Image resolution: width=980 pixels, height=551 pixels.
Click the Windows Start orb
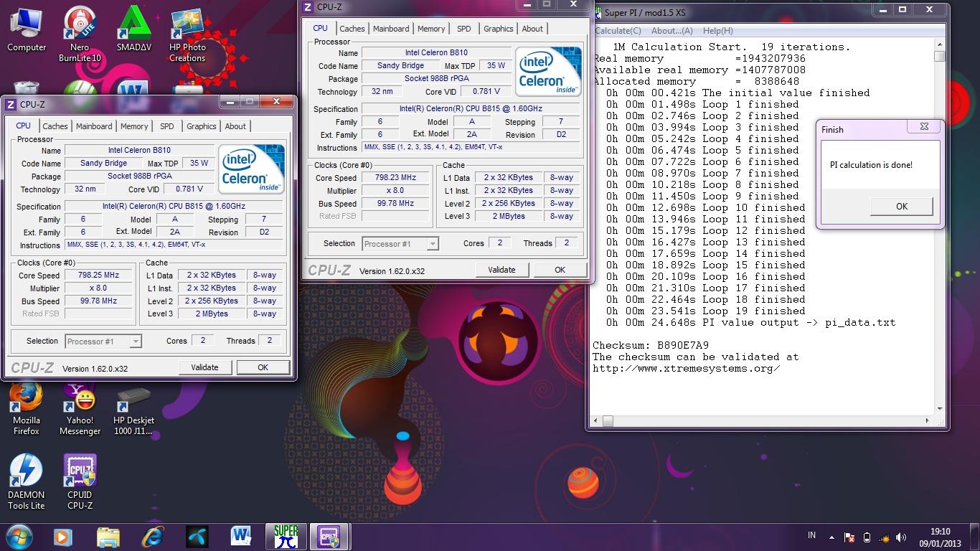tap(19, 536)
